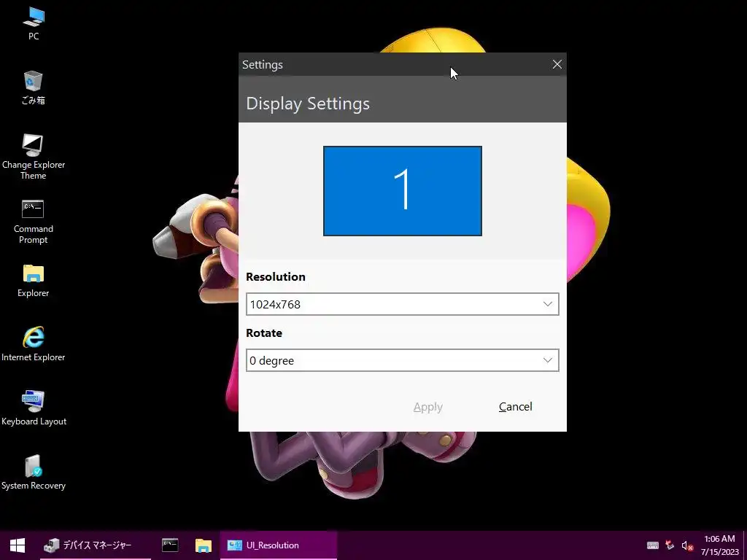Open the clock showing 1:06 AM
The width and height of the screenshot is (747, 560).
720,545
